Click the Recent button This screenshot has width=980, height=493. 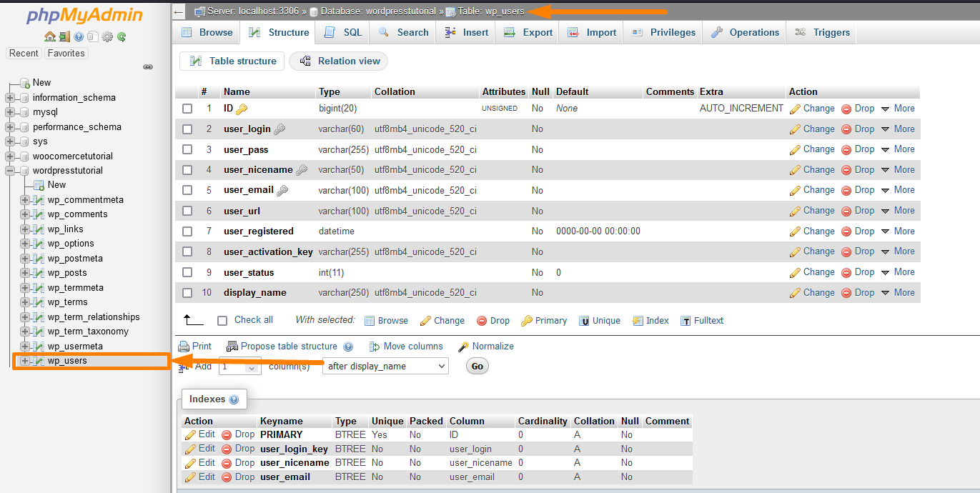pyautogui.click(x=24, y=54)
